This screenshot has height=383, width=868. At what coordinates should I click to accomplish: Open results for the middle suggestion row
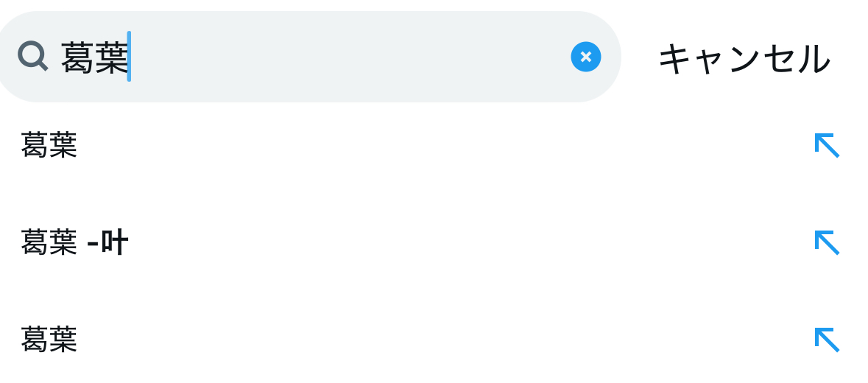click(368, 243)
